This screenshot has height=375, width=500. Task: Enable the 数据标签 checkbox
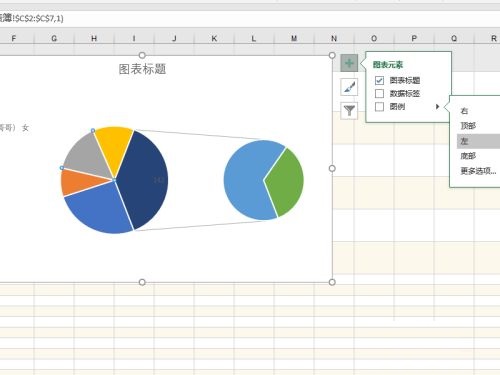[379, 93]
